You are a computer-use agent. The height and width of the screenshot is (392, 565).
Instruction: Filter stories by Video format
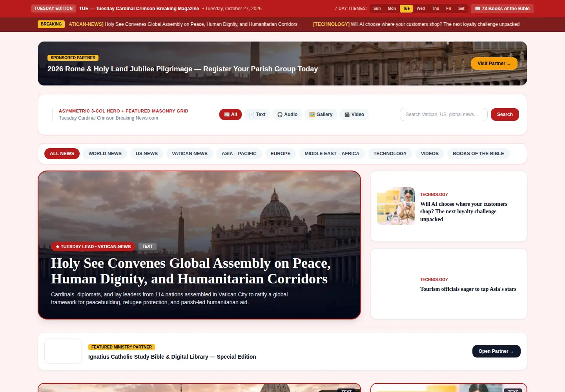pyautogui.click(x=354, y=114)
